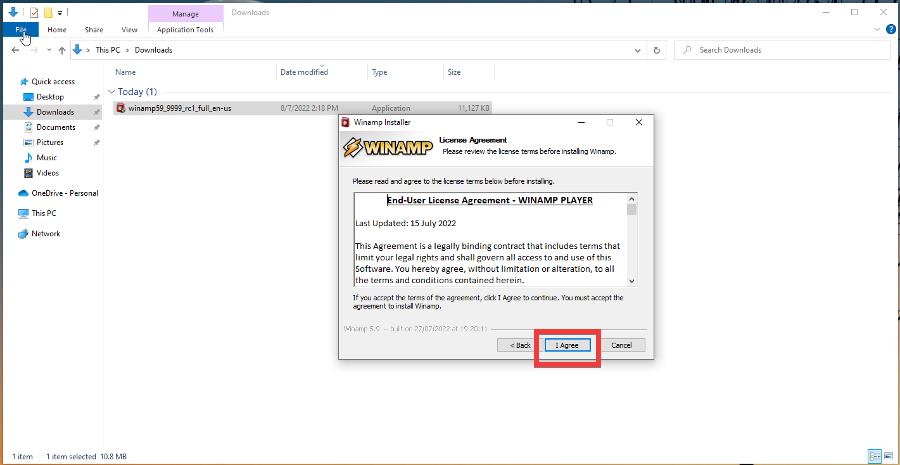Image resolution: width=900 pixels, height=465 pixels.
Task: Click license text scrollbar up arrow
Action: (631, 199)
